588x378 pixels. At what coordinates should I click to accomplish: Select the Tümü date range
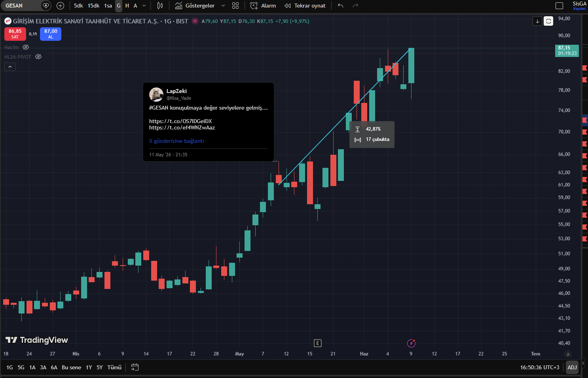coord(114,367)
